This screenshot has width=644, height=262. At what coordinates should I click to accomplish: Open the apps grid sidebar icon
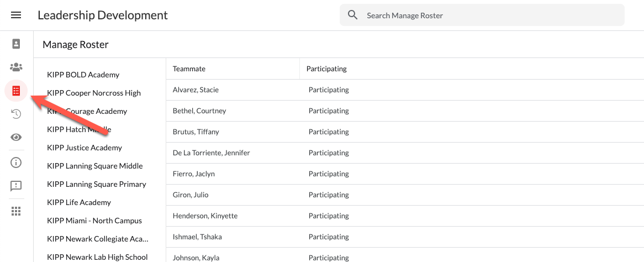(16, 211)
